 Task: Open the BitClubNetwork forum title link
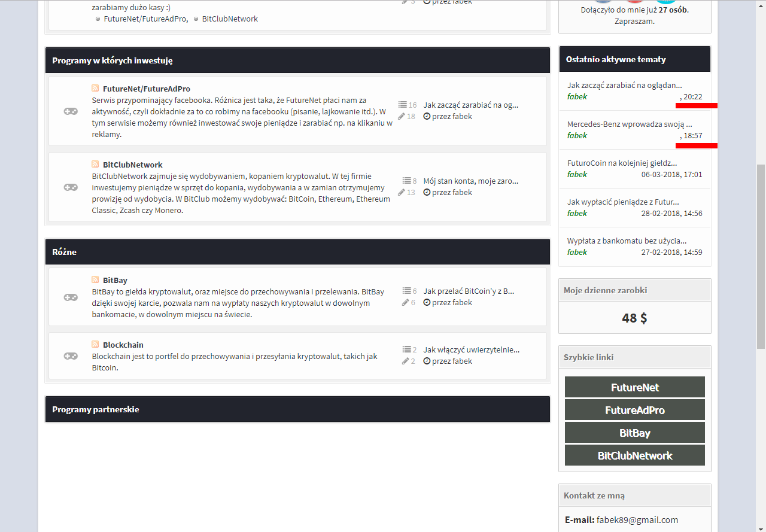click(x=133, y=165)
